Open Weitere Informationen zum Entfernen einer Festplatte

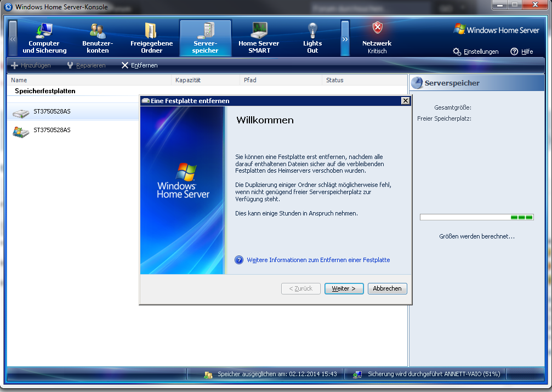click(x=318, y=260)
